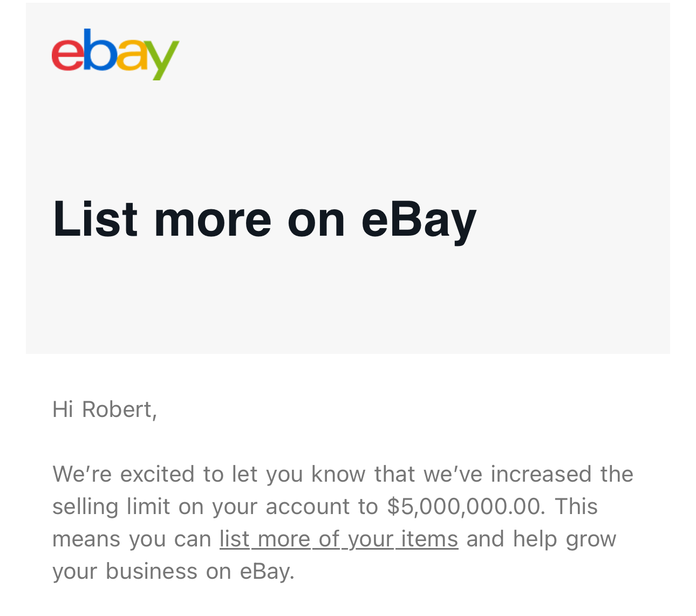Click the word 'List' in the heading

click(95, 218)
